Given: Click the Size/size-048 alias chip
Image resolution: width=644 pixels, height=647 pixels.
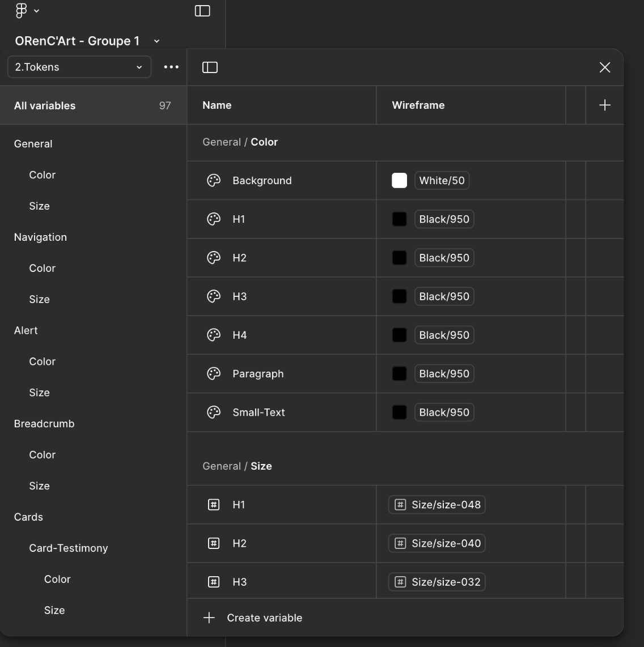Looking at the screenshot, I should coord(437,505).
